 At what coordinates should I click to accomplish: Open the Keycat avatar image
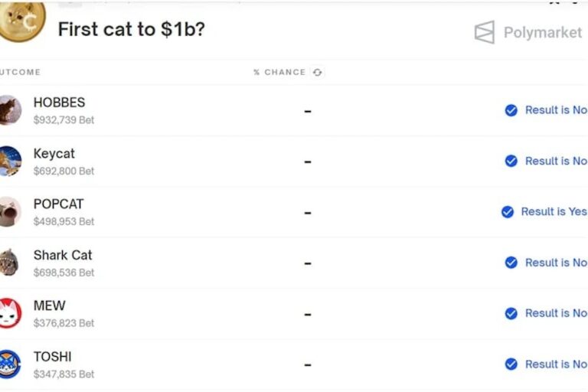[11, 162]
